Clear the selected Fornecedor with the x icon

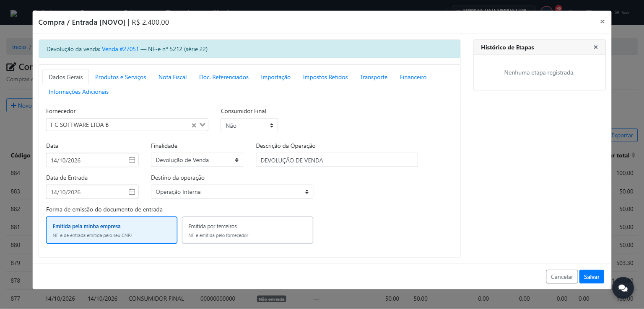[x=194, y=125]
